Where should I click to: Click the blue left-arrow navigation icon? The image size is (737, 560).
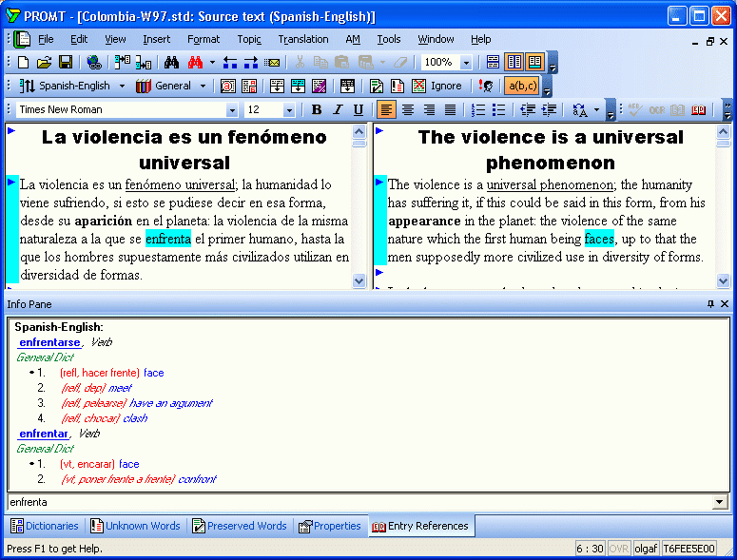coord(230,62)
